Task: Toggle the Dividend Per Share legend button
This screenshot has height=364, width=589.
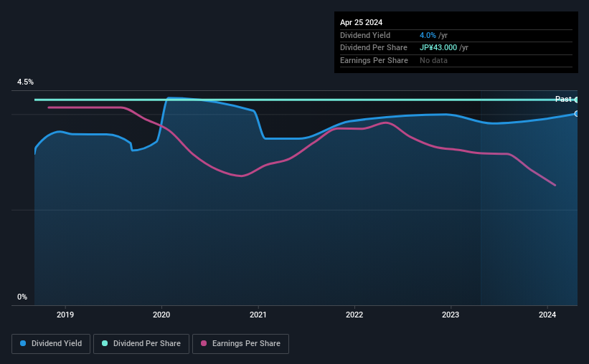Action: pyautogui.click(x=141, y=344)
